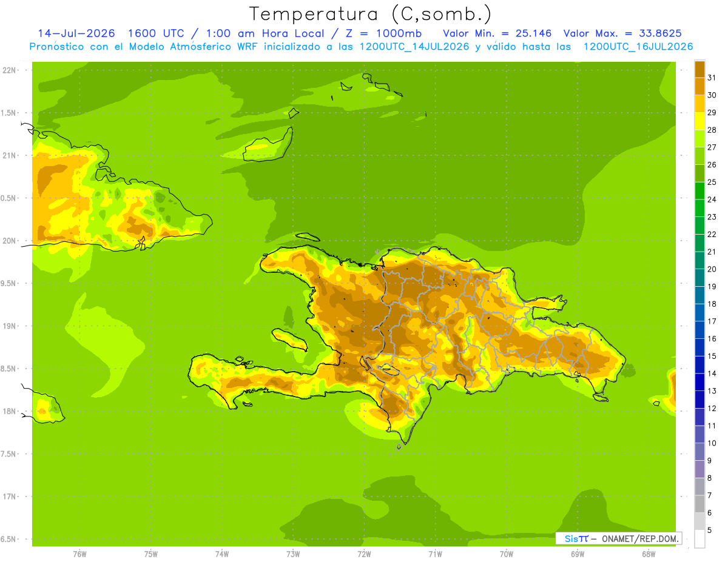This screenshot has height=562, width=728.
Task: Click "1200UTC_14JUL2026" initialization time text
Action: tap(414, 47)
